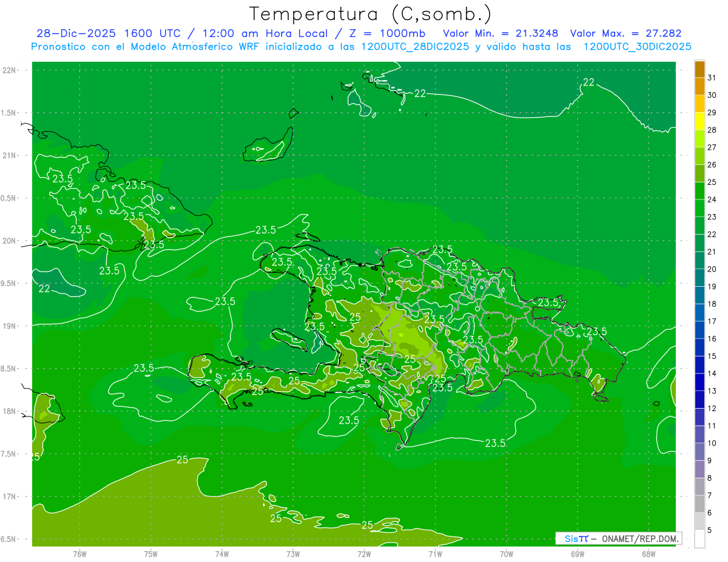Screen dimensions: 728x562
Task: Pick the gray swatch between 6 and 7
Action: pyautogui.click(x=699, y=504)
